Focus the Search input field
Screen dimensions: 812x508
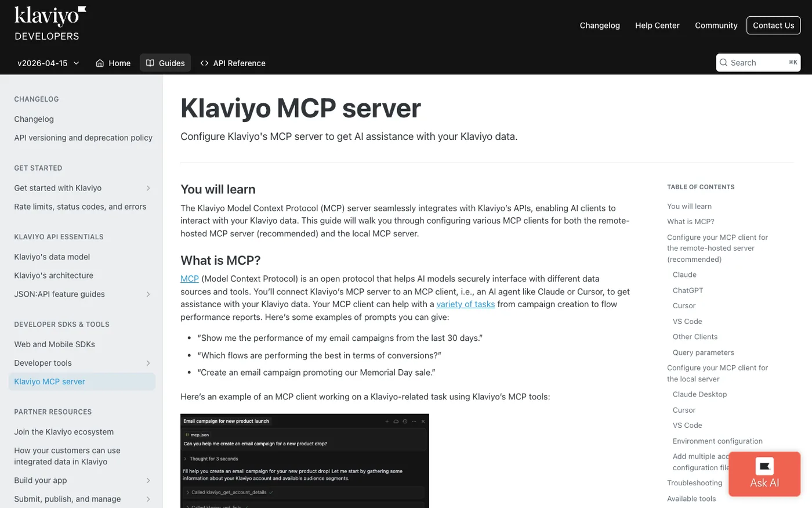(x=759, y=63)
